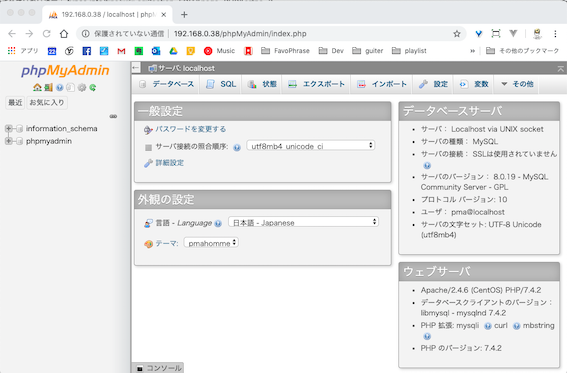Open the インポート tab
567x373 pixels.
tap(381, 84)
